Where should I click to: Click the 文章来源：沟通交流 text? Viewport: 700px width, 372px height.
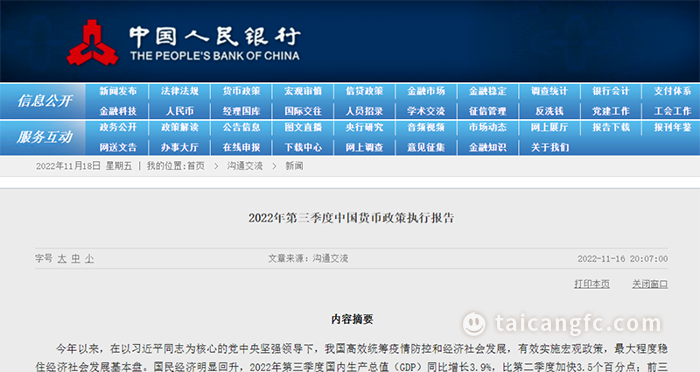308,259
